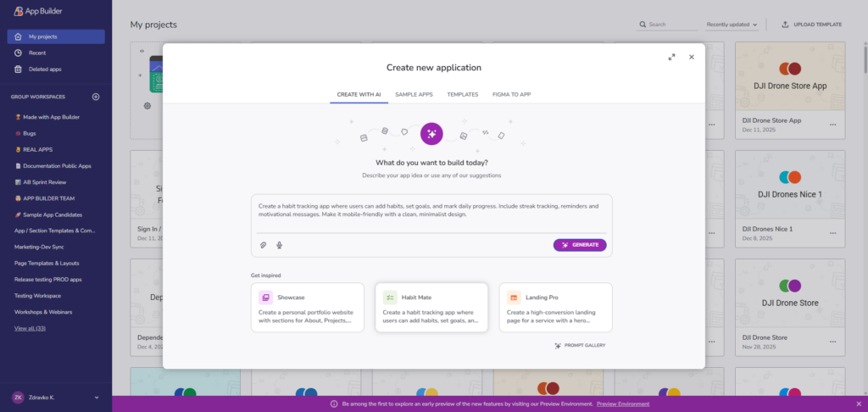The height and width of the screenshot is (412, 868).
Task: Open the DJI Drone Store project thumbnail
Action: (x=790, y=293)
